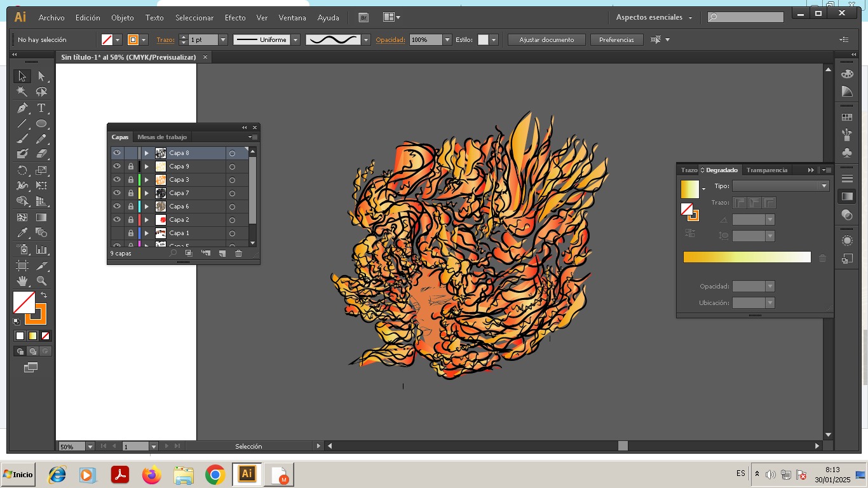Unlock Capa 6 layer lock icon
The image size is (868, 488).
131,207
